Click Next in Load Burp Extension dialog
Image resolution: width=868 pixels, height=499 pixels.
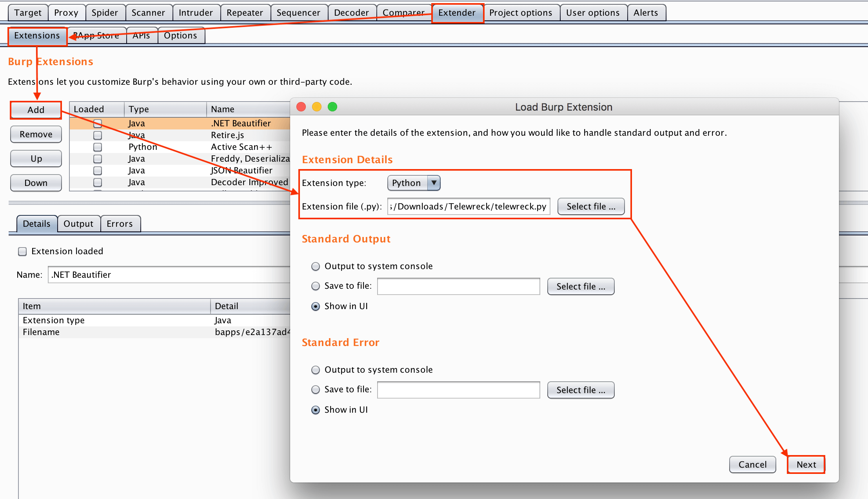(x=806, y=464)
